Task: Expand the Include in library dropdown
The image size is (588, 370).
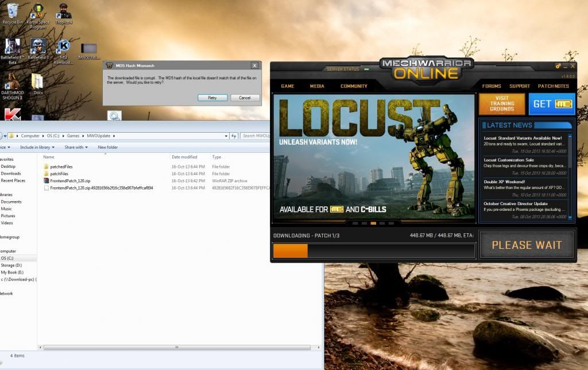Action: point(37,147)
